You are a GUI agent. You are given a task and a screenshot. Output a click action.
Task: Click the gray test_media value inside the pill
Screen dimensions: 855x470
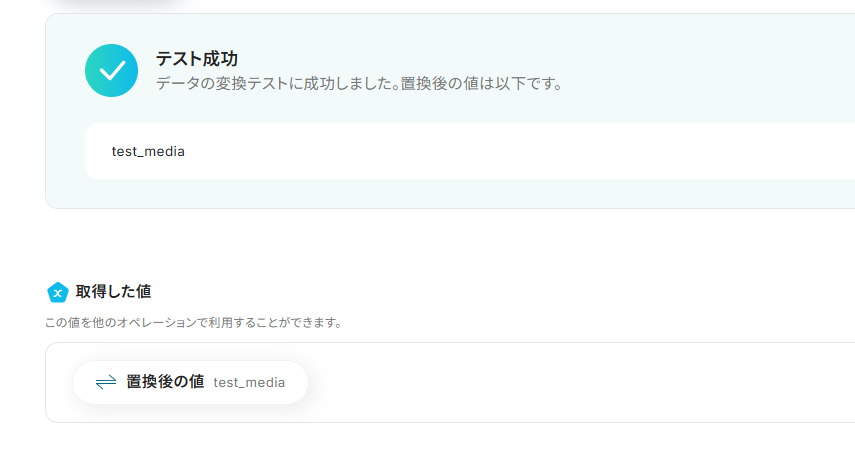point(249,382)
